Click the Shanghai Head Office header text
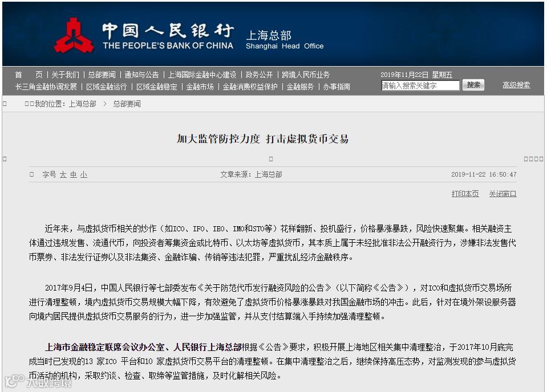The image size is (547, 392). point(285,46)
